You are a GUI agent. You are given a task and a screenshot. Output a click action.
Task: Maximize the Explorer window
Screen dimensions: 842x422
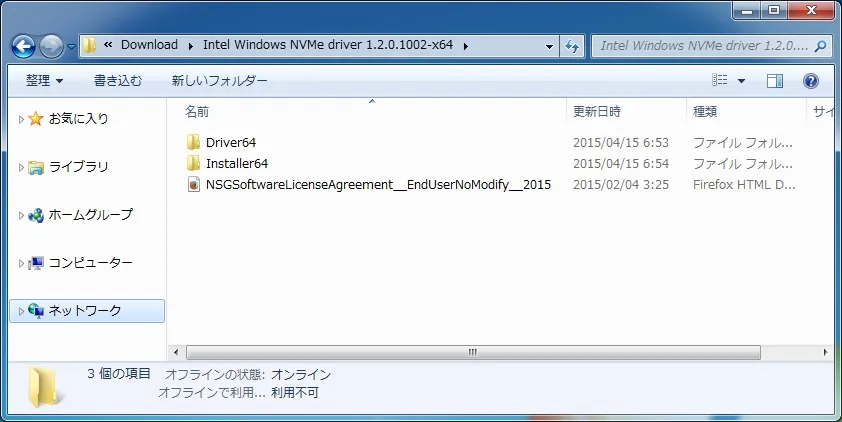774,10
